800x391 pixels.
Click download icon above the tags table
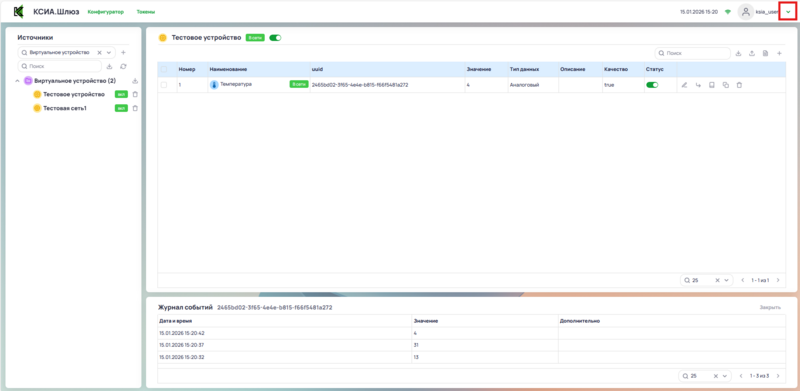tap(738, 53)
